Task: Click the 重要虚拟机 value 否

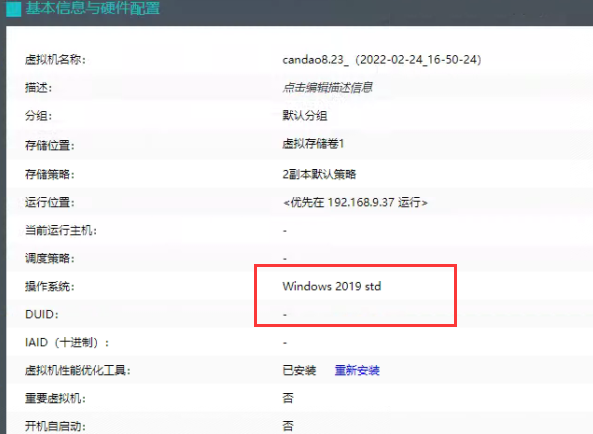Action: tap(288, 398)
